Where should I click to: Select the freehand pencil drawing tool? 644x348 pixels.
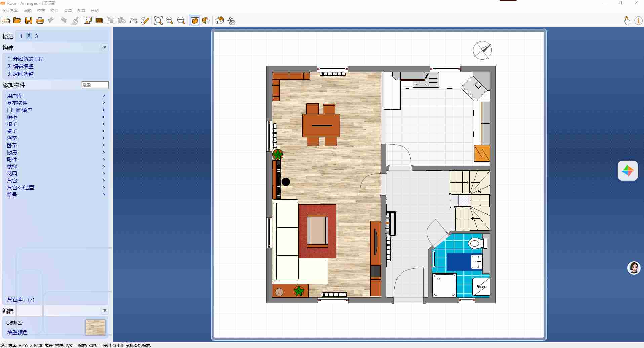pyautogui.click(x=145, y=21)
